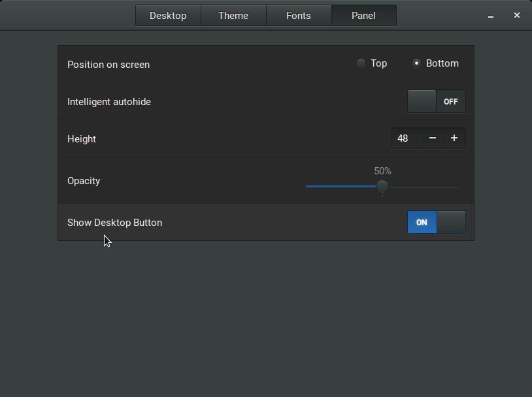Switch to the Desktop tab
The height and width of the screenshot is (397, 532).
168,16
